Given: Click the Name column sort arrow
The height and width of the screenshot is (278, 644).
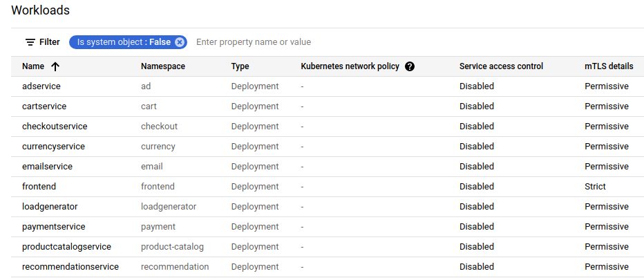Looking at the screenshot, I should coord(55,66).
